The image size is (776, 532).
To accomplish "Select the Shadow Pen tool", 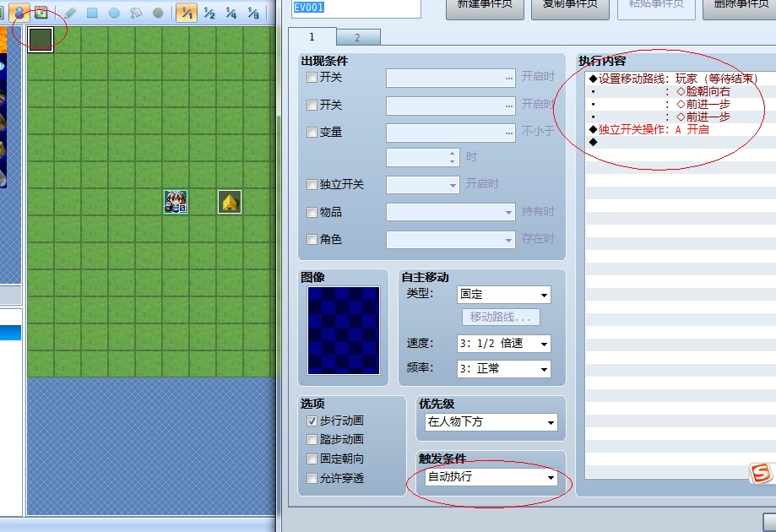I will point(158,13).
